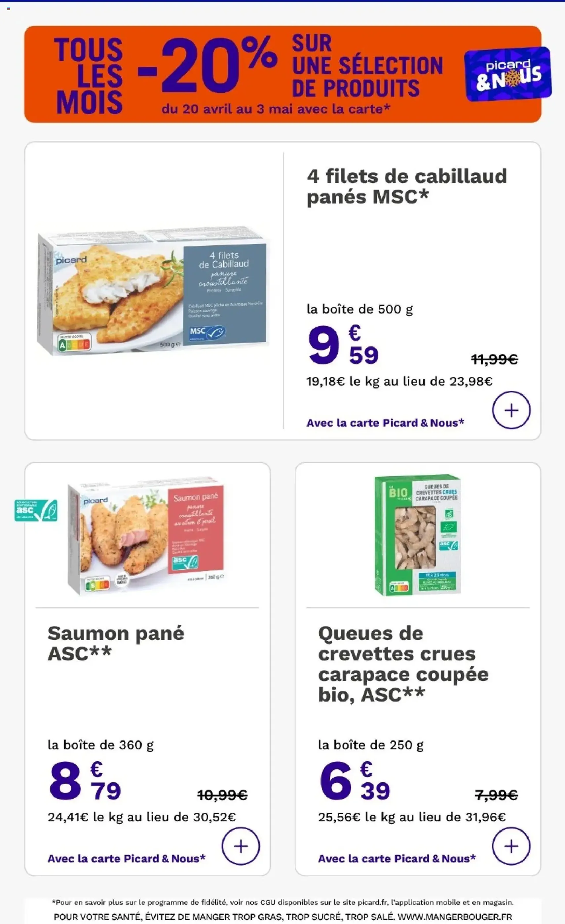Add the cabillaud panés fillets with plus button
The width and height of the screenshot is (565, 924).
pyautogui.click(x=511, y=410)
